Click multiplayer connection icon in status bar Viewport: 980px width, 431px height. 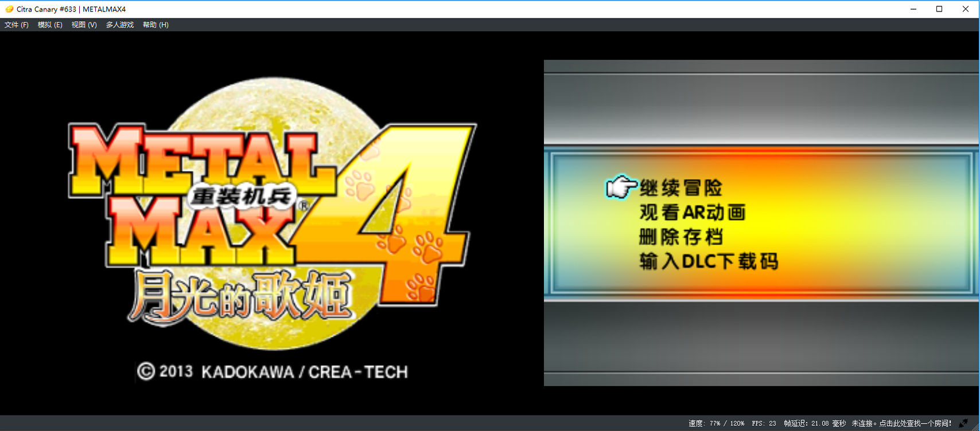pos(963,423)
